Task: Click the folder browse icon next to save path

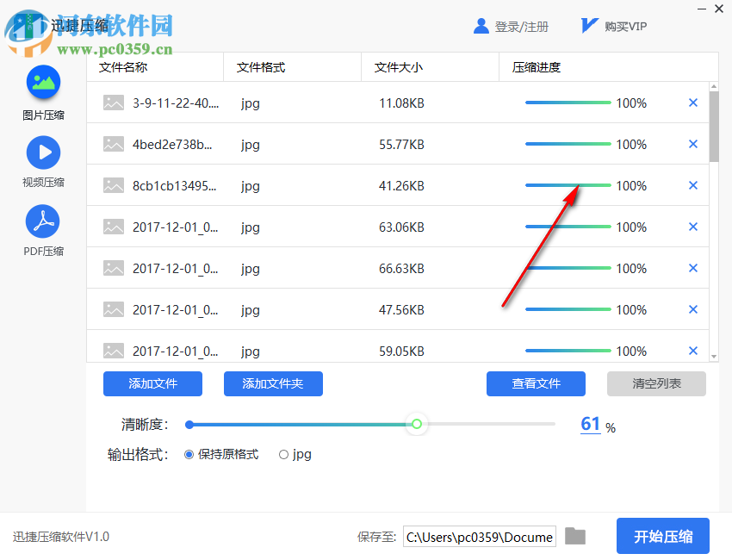Action: pyautogui.click(x=575, y=536)
